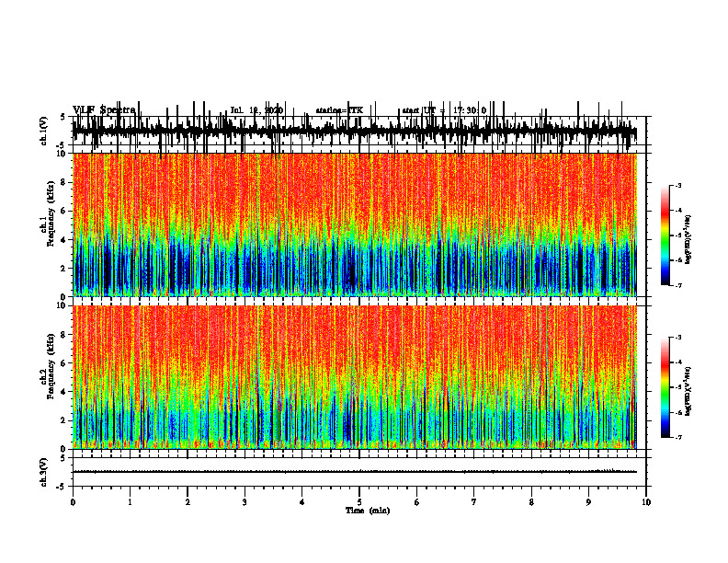
Task: Click the 'Time (min)' x-axis label
Action: tap(368, 511)
